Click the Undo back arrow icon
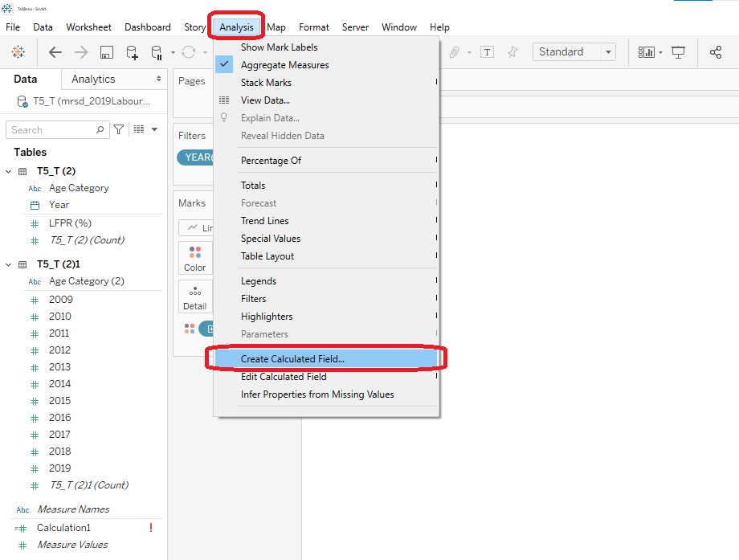Image resolution: width=739 pixels, height=560 pixels. coord(55,51)
